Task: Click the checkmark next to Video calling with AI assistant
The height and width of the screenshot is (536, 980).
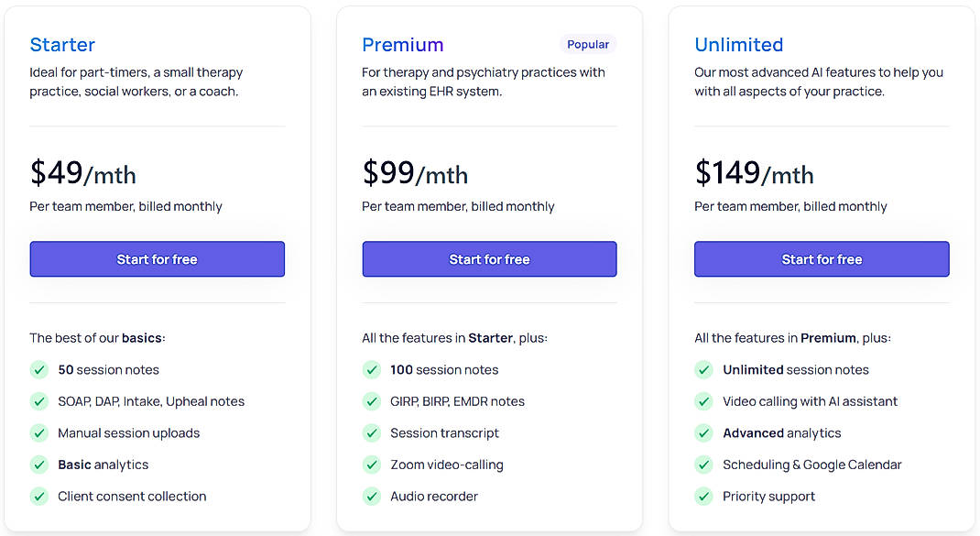Action: point(703,401)
